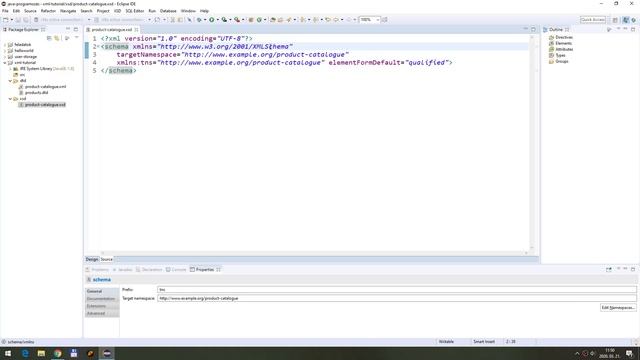Click the schema opening tag on line 2
640x360 pixels.
116,47
